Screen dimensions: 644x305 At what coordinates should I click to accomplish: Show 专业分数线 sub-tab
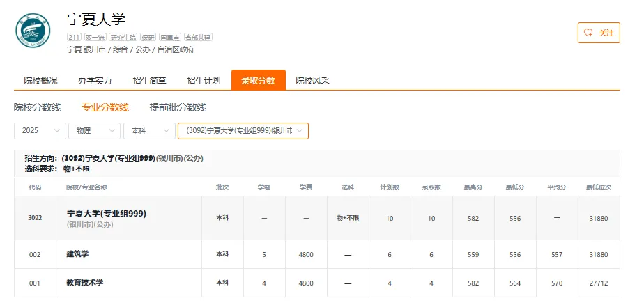click(105, 107)
